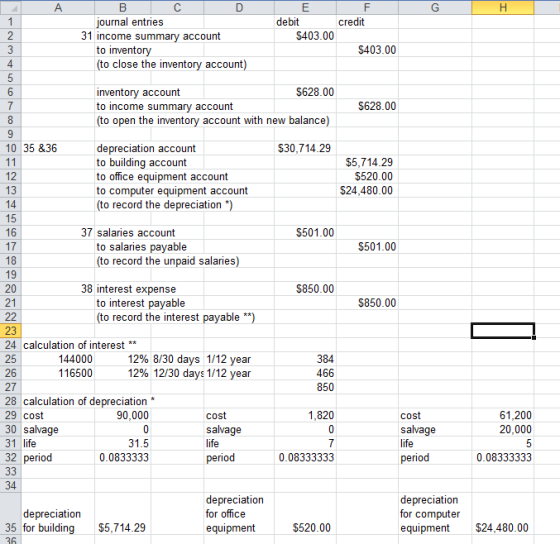Select column F header
Viewport: 560px width, 544px height.
367,7
